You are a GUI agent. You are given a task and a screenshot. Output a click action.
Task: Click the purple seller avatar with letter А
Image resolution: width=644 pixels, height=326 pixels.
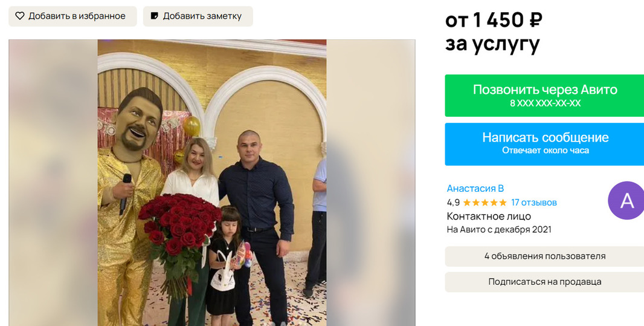pyautogui.click(x=626, y=200)
